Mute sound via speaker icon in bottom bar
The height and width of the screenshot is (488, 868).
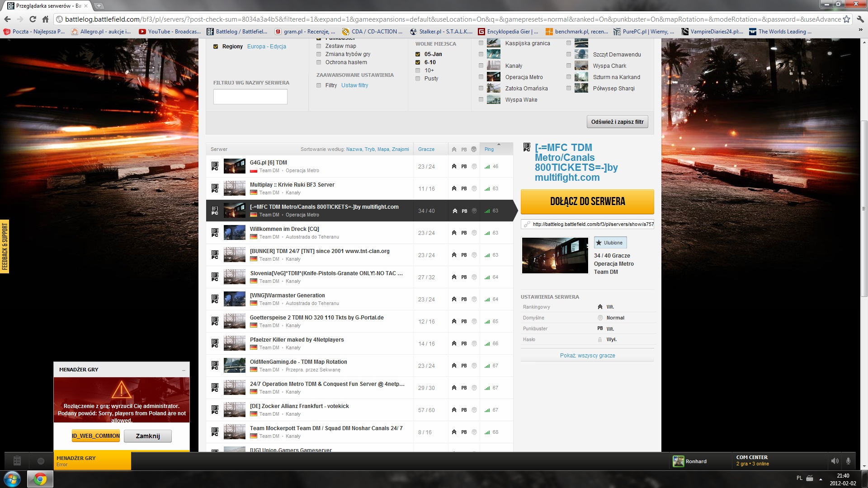pos(835,461)
